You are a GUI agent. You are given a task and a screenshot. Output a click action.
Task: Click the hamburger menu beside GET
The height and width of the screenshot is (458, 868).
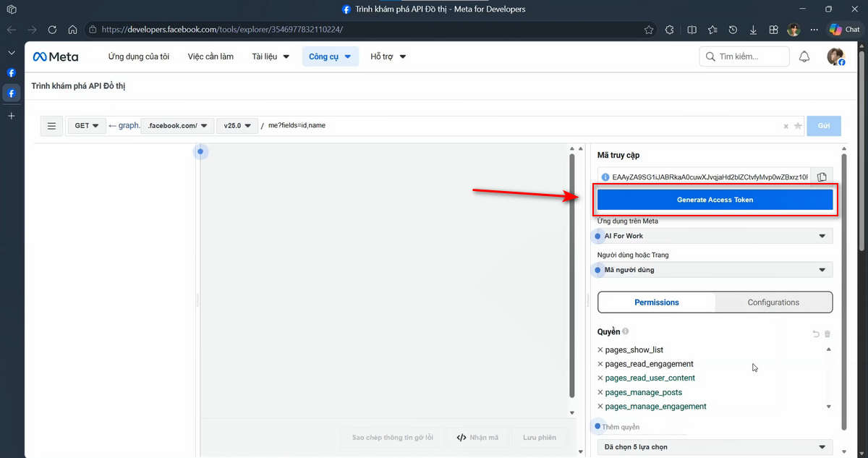[x=51, y=126]
